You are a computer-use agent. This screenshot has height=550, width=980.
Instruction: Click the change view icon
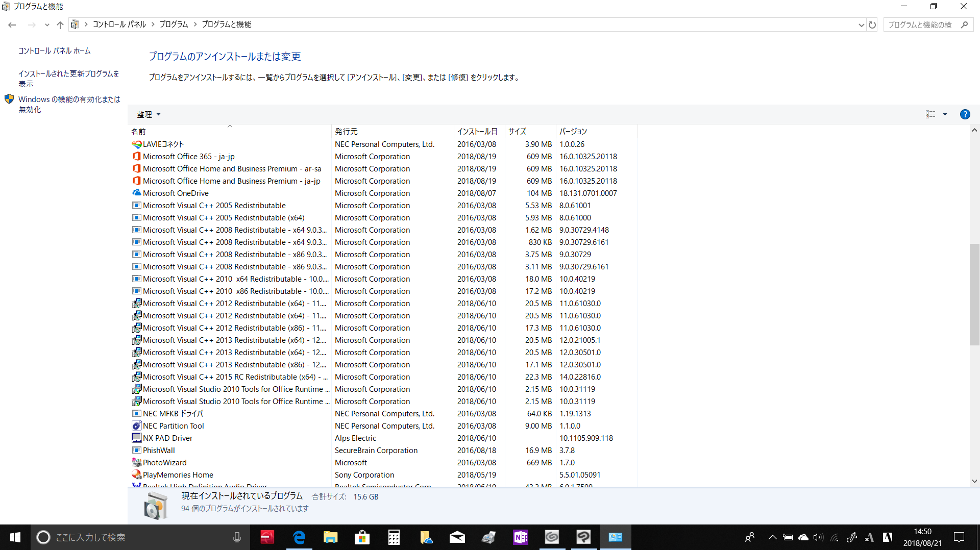tap(930, 114)
